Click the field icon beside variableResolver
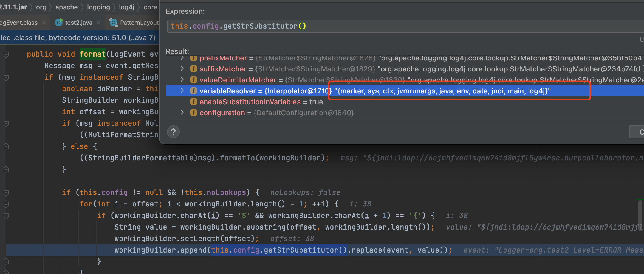644x274 pixels. click(193, 91)
